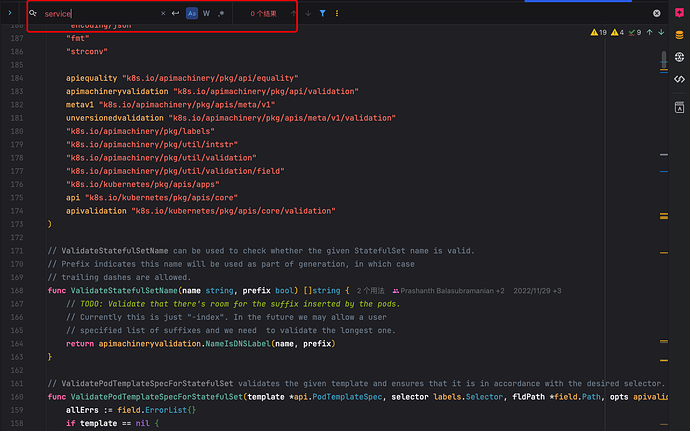Open the bottom sidebar tool window icon

(679, 107)
